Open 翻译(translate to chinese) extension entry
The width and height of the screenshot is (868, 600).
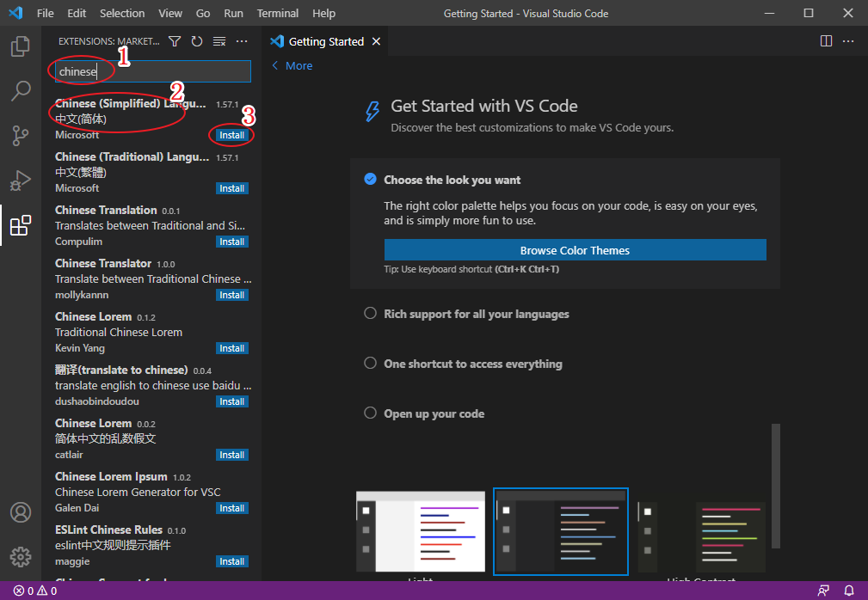151,385
